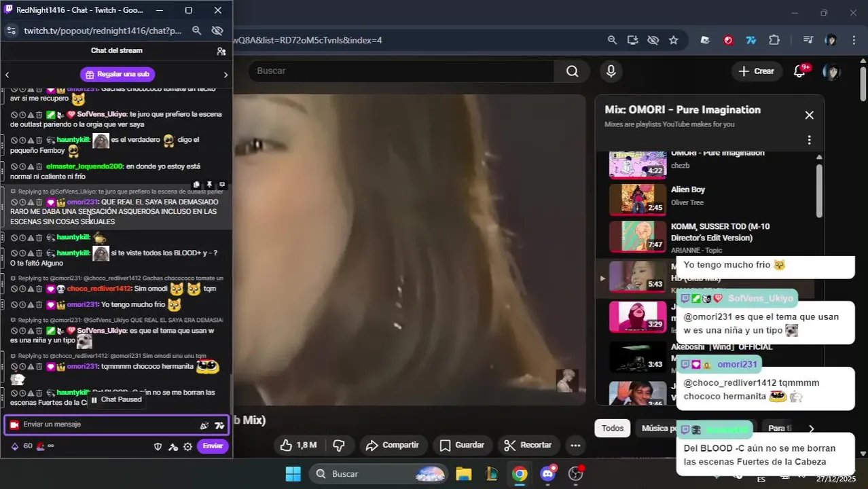Viewport: 868px width, 489px height.
Task: Click the Crear button on YouTube
Action: tap(757, 71)
